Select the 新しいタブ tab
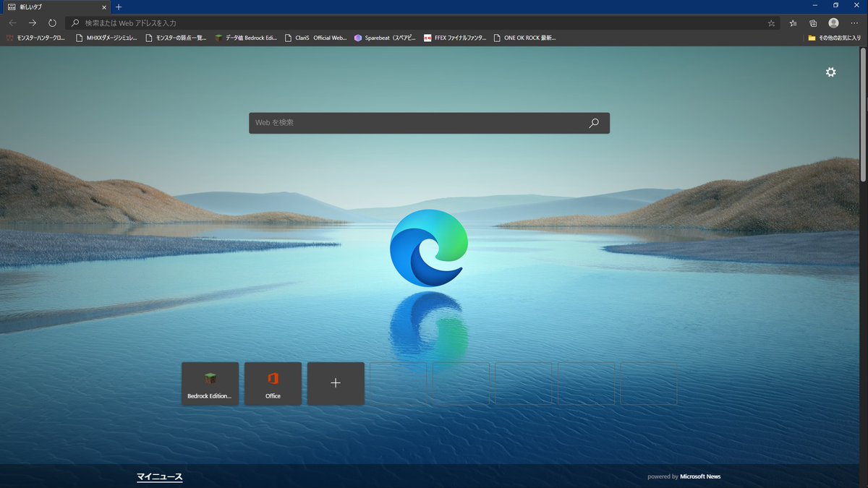868x488 pixels. (x=56, y=7)
